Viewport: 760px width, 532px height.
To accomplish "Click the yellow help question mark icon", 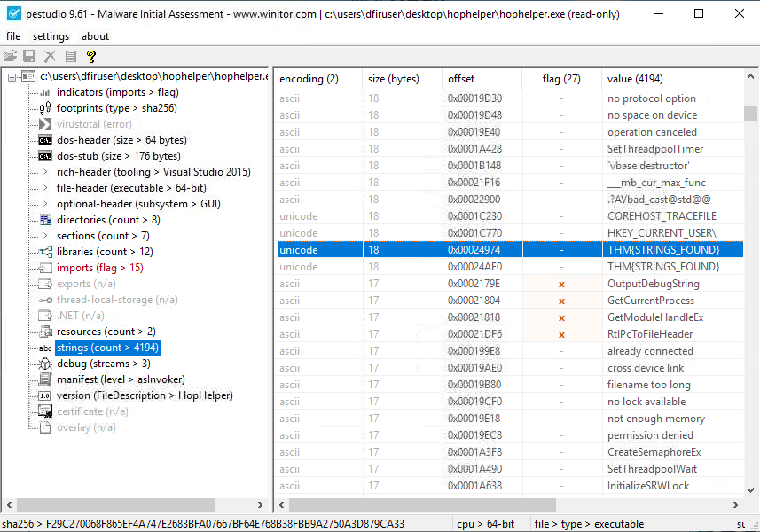I will (x=90, y=56).
